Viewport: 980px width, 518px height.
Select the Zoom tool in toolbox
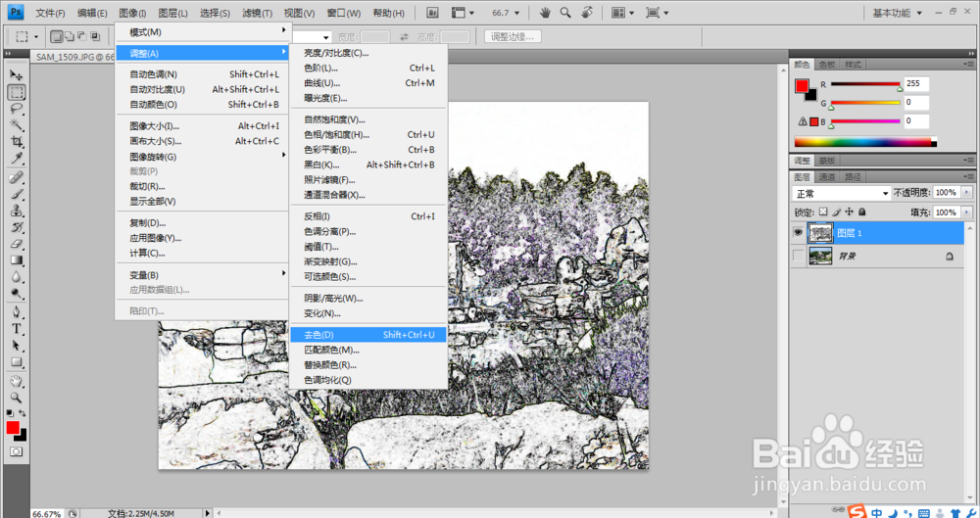(17, 398)
